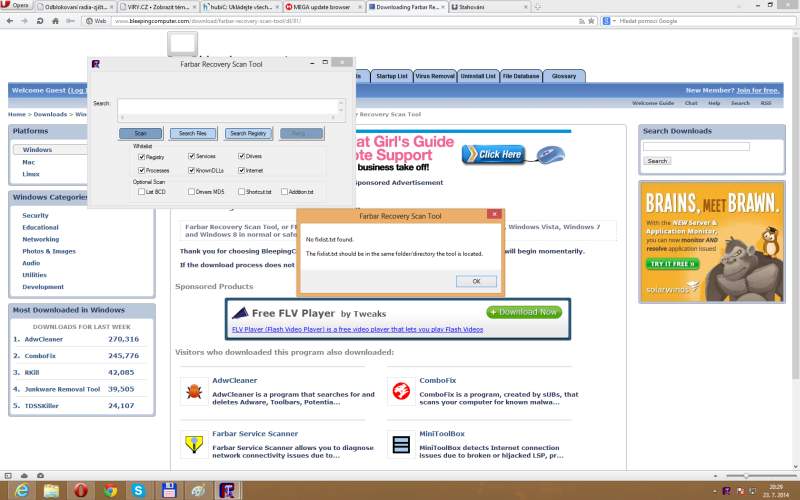
Task: Open File Explorer from the taskbar
Action: [x=49, y=490]
